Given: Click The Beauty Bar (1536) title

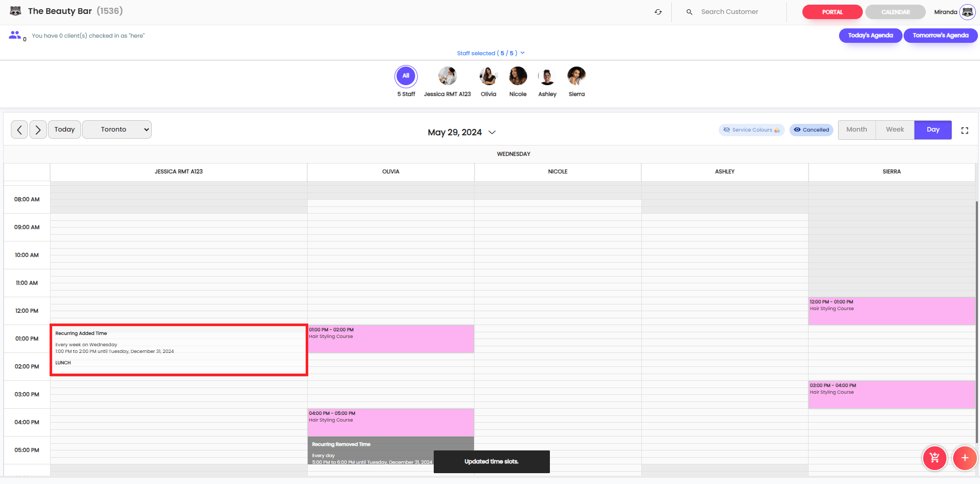Looking at the screenshot, I should click(x=75, y=11).
